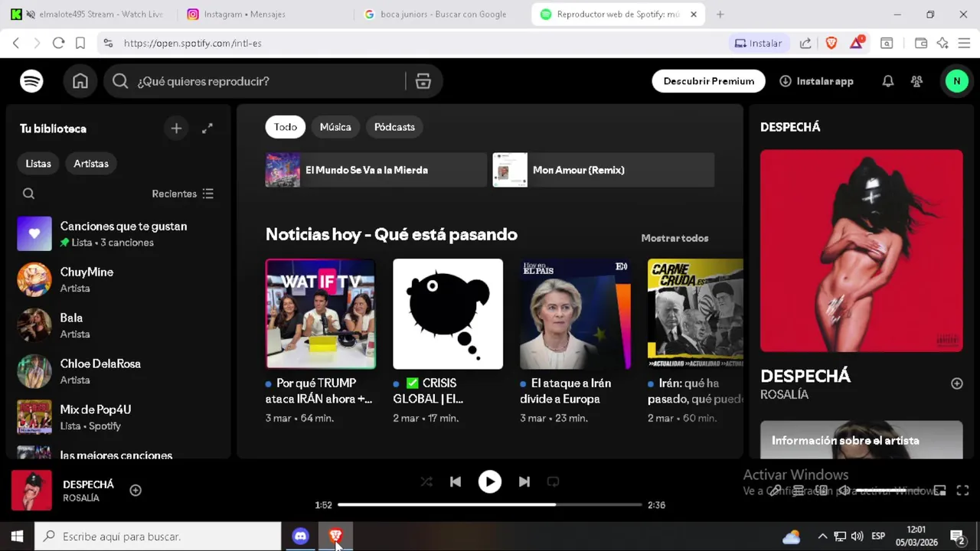Reload the Spotify page
This screenshot has height=551, width=980.
[x=58, y=43]
